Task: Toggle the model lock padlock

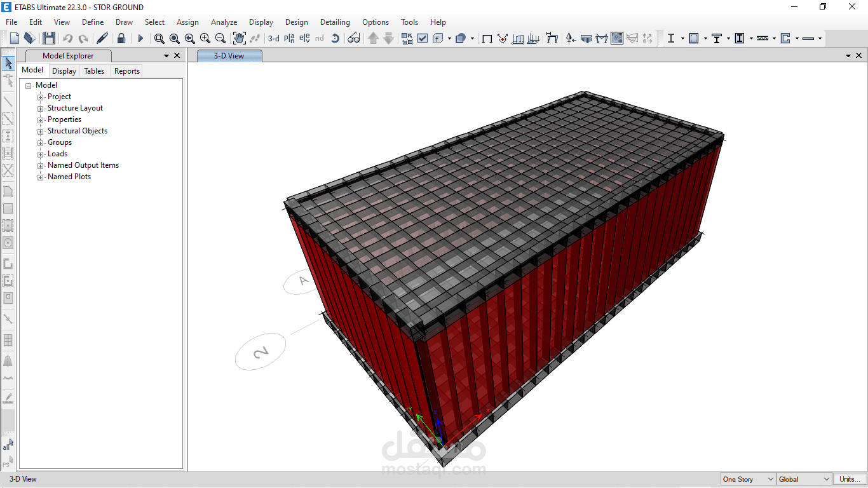Action: coord(121,38)
